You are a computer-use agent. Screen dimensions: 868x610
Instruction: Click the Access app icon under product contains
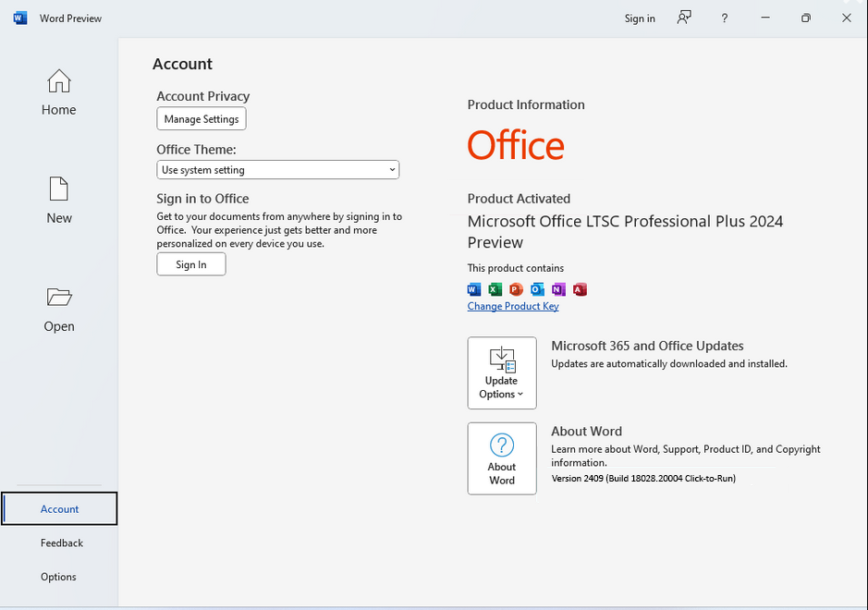[580, 289]
